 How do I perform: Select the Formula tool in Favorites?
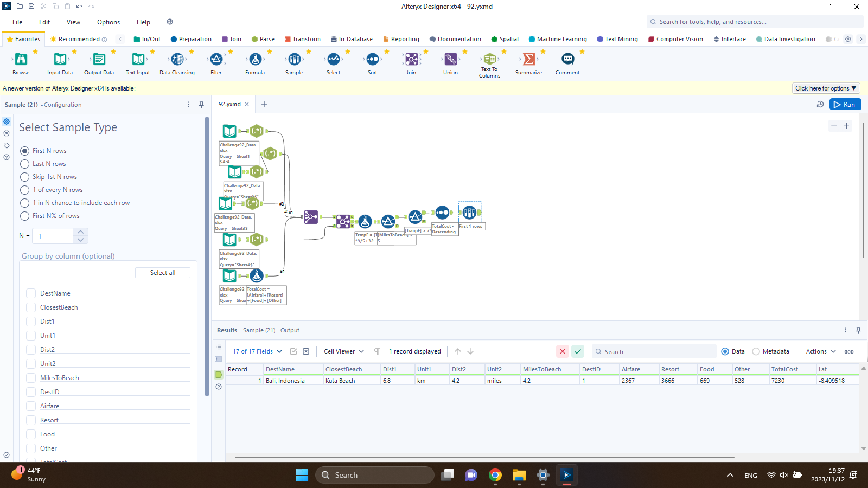point(255,60)
